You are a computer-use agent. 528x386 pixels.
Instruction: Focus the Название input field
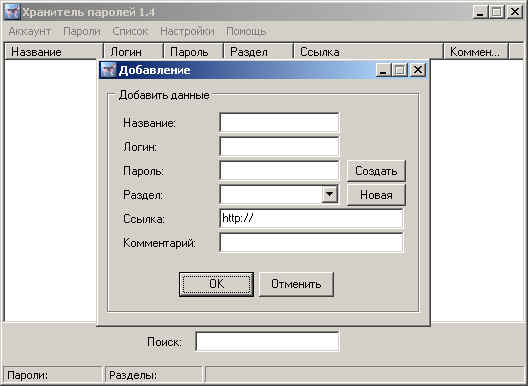click(279, 123)
